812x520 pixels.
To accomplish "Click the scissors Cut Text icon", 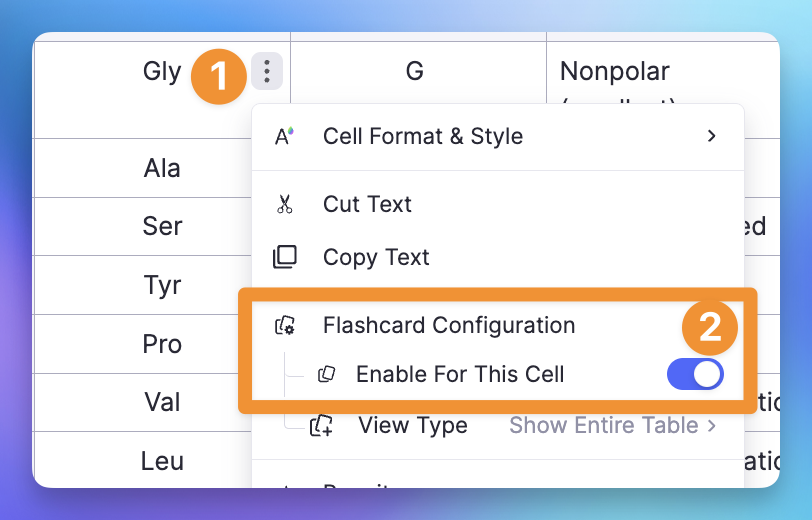I will pyautogui.click(x=284, y=204).
